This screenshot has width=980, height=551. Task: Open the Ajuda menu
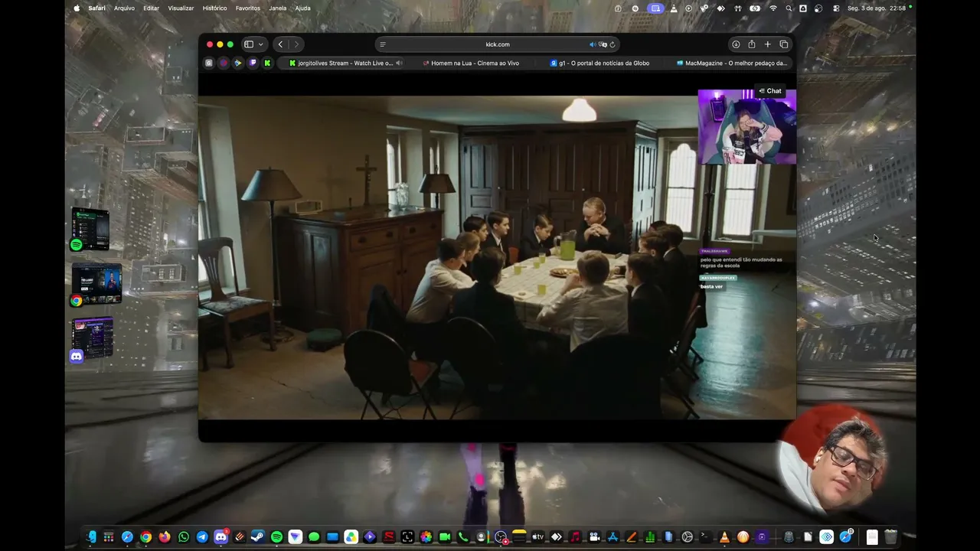click(303, 8)
